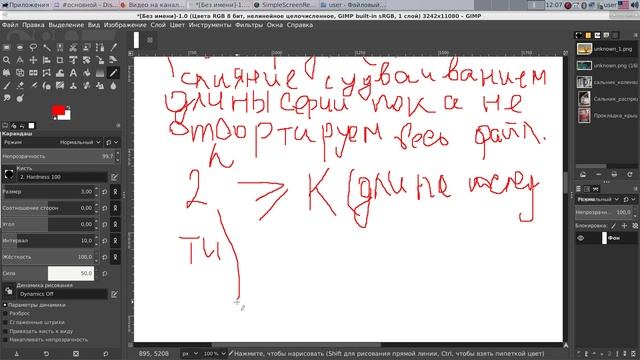Select the Ellipse Select tool
The height and width of the screenshot is (360, 640).
20,47
